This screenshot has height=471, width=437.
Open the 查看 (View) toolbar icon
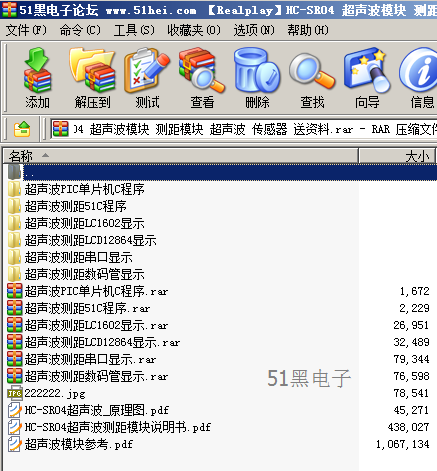[x=202, y=78]
